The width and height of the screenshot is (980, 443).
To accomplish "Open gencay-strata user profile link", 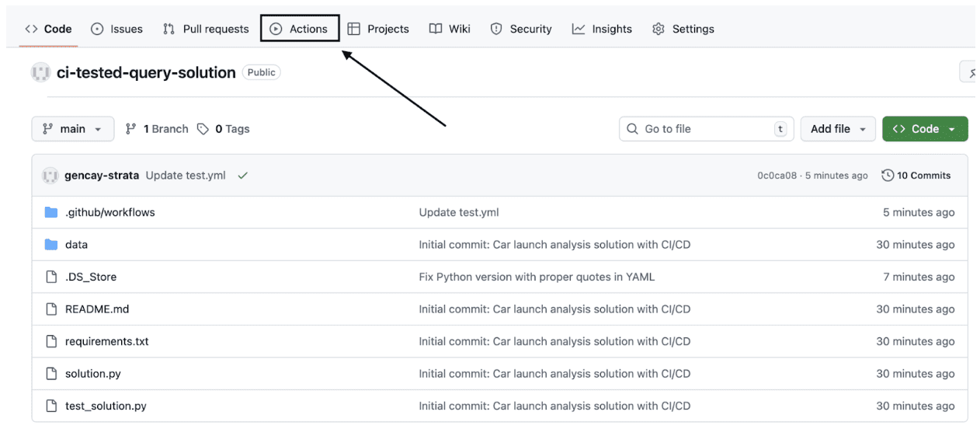I will pos(102,176).
